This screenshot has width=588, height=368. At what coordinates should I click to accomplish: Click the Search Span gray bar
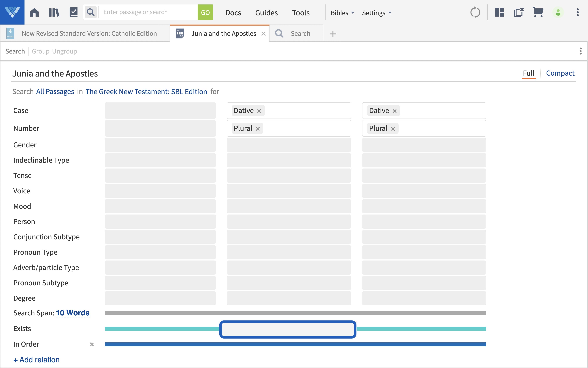pos(296,313)
